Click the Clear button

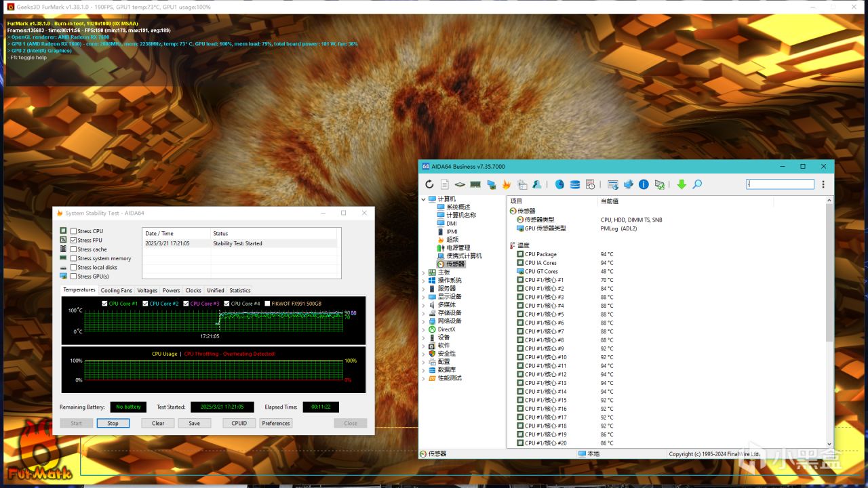158,423
